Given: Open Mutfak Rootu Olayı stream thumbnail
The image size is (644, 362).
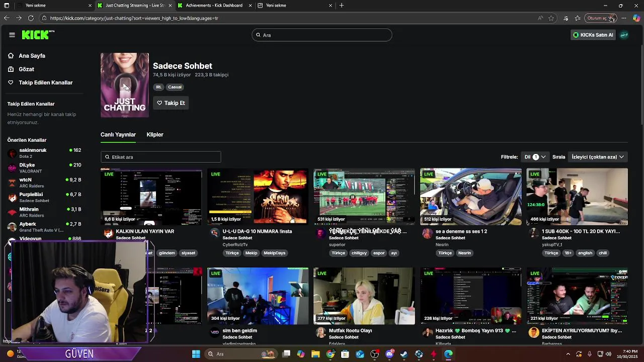Looking at the screenshot, I should (x=364, y=296).
